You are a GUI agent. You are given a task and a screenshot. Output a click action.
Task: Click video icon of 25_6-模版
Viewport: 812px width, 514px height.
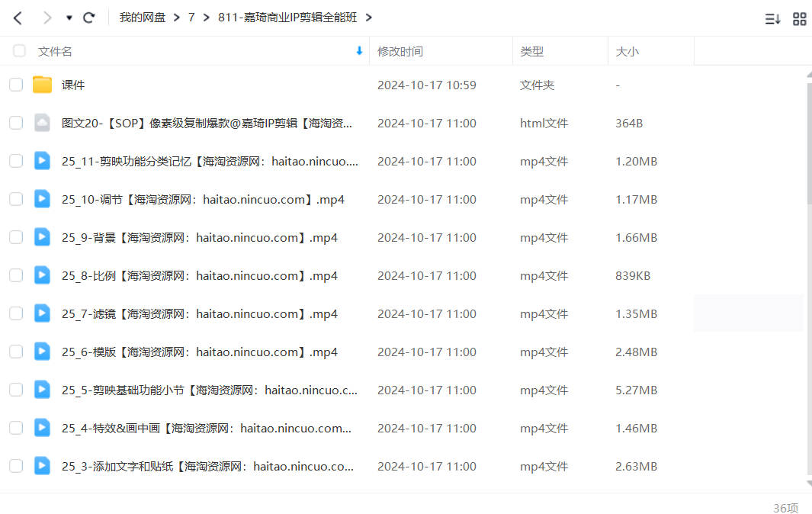[42, 352]
